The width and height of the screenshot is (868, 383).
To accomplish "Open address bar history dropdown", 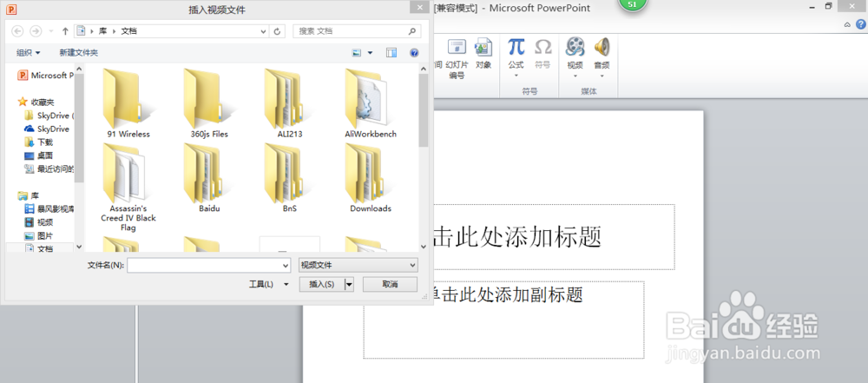I will pos(264,31).
